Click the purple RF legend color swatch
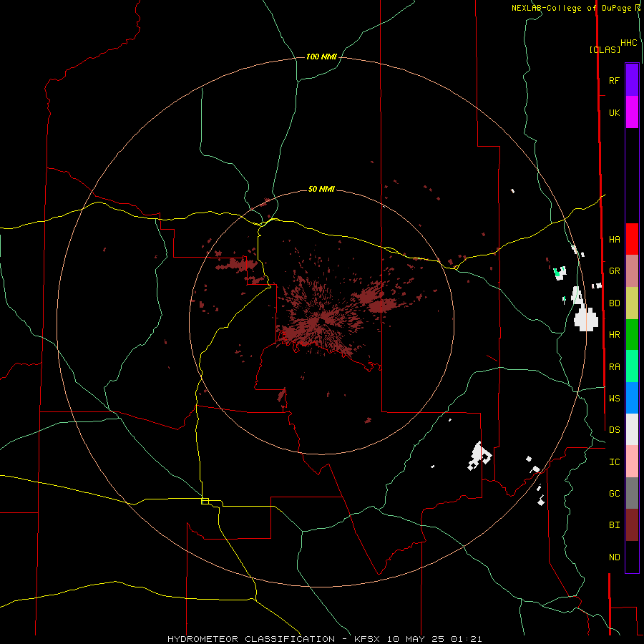Screen dimensions: 644x644 click(632, 80)
